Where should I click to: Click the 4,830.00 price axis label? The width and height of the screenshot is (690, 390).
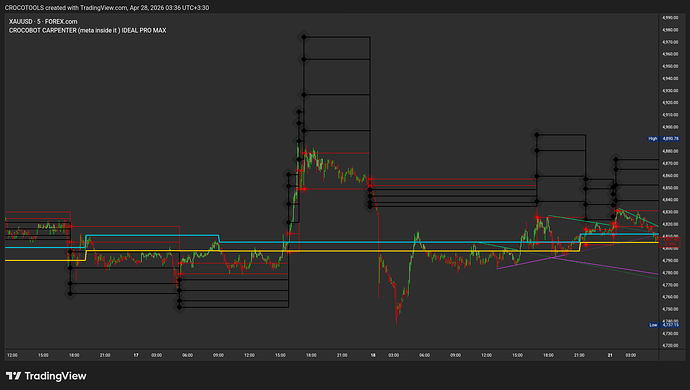point(670,212)
